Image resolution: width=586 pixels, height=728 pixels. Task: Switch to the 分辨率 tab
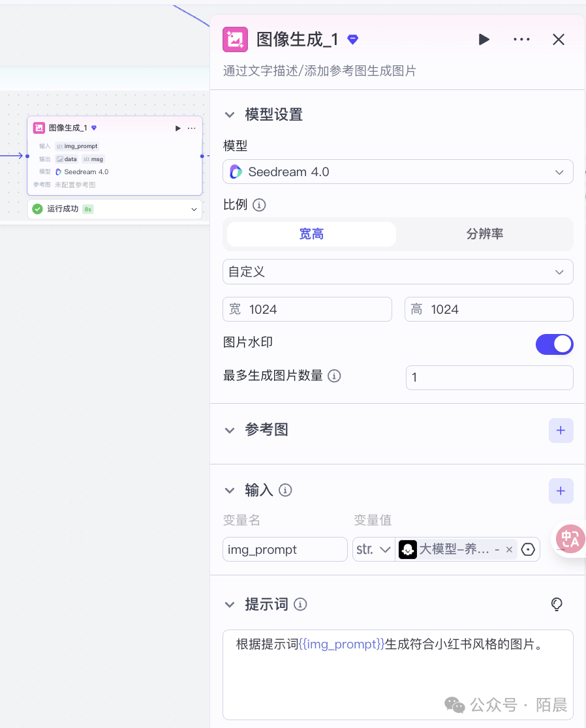[484, 234]
